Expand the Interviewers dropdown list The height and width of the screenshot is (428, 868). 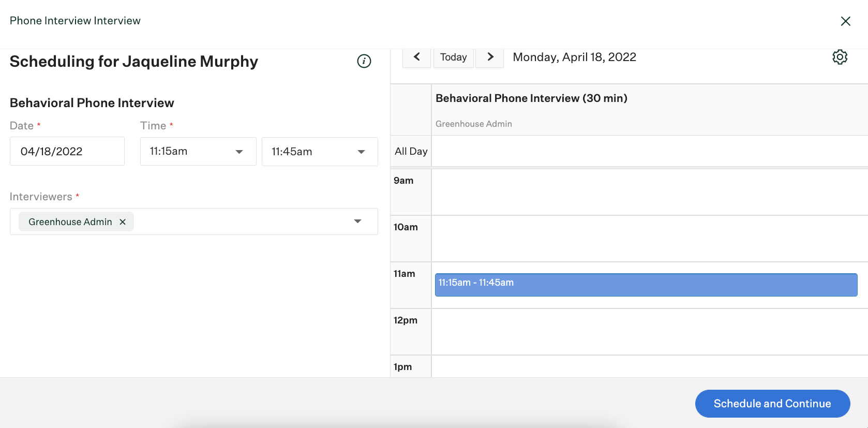[357, 222]
